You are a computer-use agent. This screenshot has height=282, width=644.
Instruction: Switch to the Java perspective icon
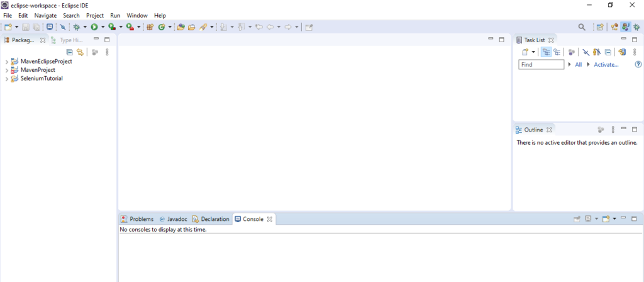pyautogui.click(x=626, y=27)
